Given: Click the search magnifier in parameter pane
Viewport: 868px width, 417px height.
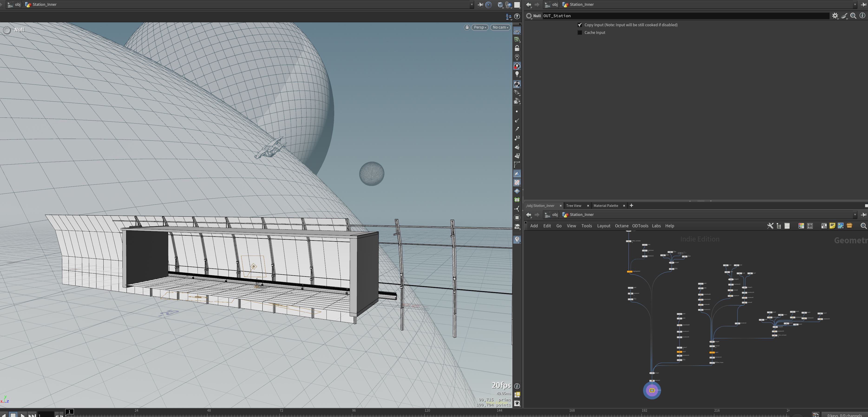Looking at the screenshot, I should pyautogui.click(x=853, y=16).
